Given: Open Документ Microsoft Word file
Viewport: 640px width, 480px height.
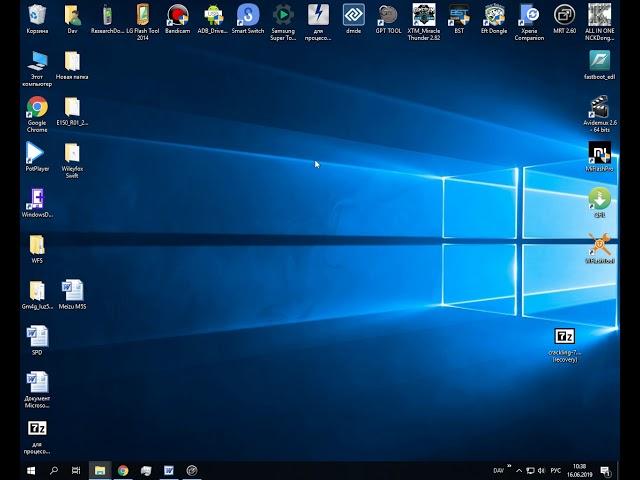Looking at the screenshot, I should (37, 389).
